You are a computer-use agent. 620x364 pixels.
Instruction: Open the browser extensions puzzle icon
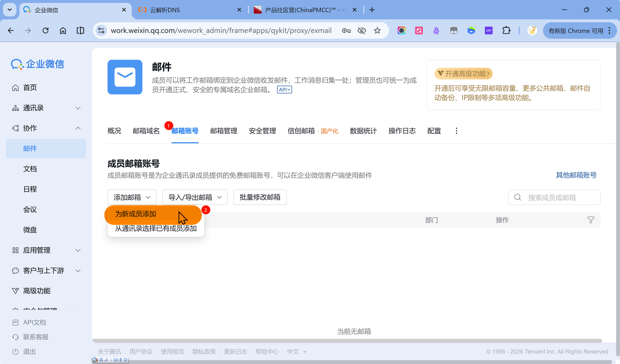tap(506, 30)
